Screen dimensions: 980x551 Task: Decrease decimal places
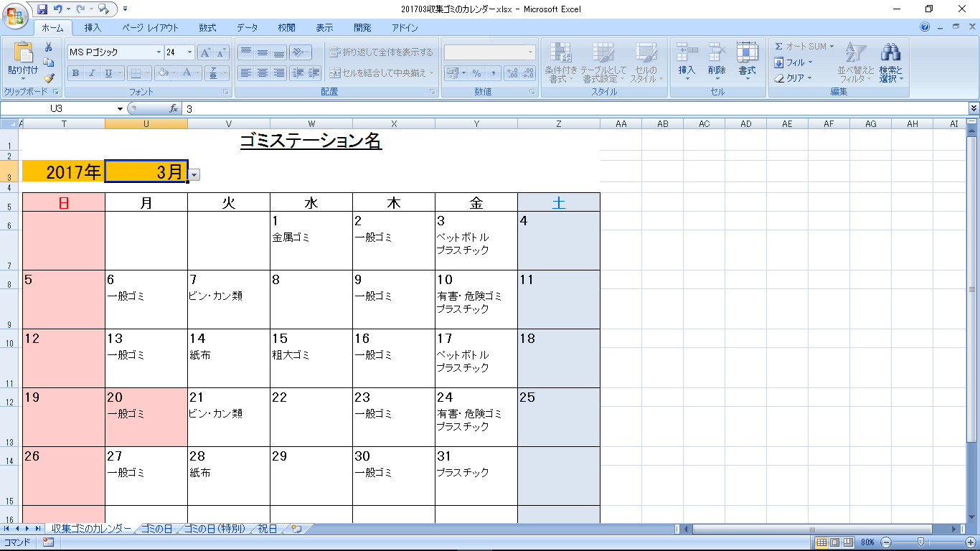(528, 73)
